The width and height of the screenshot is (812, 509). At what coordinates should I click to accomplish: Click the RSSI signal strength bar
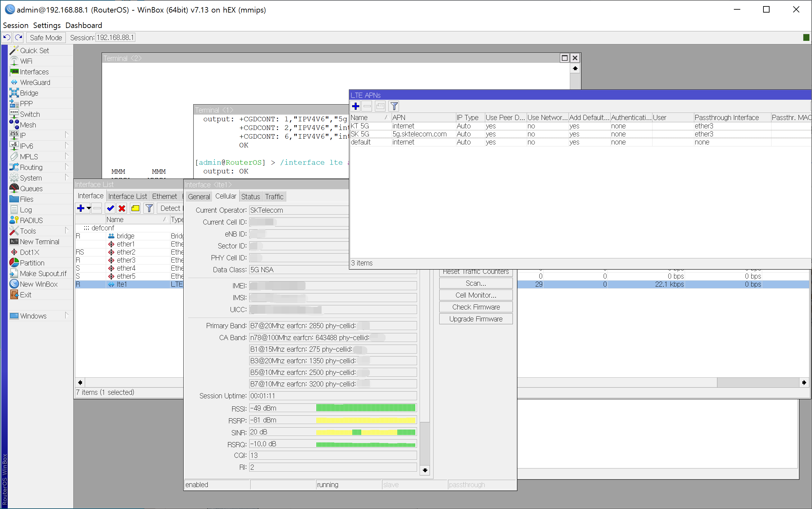tap(366, 408)
